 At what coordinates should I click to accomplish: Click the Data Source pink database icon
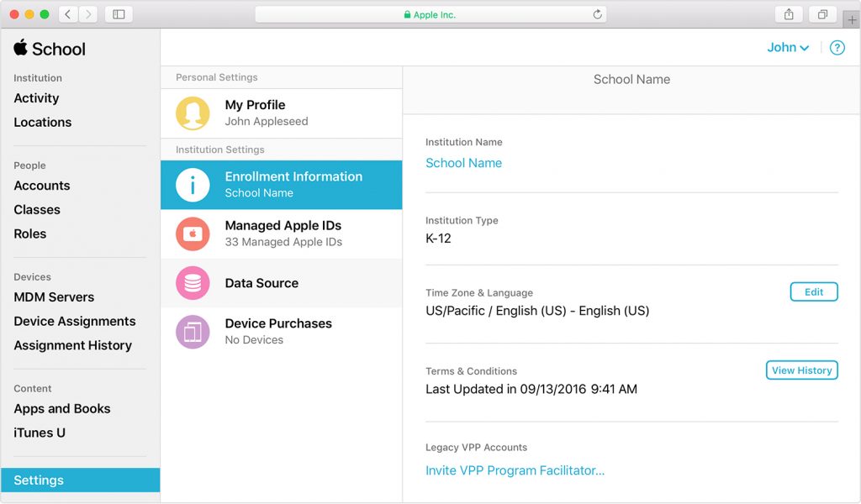point(193,283)
